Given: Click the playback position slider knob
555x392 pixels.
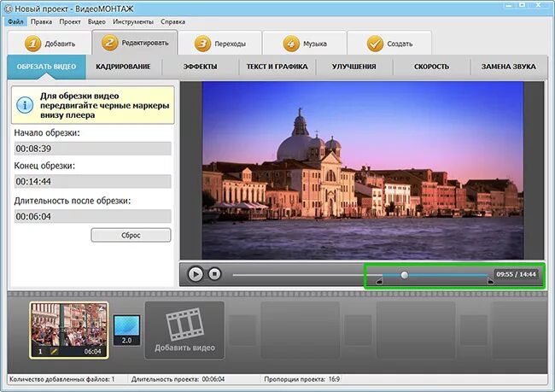Looking at the screenshot, I should click(x=404, y=275).
